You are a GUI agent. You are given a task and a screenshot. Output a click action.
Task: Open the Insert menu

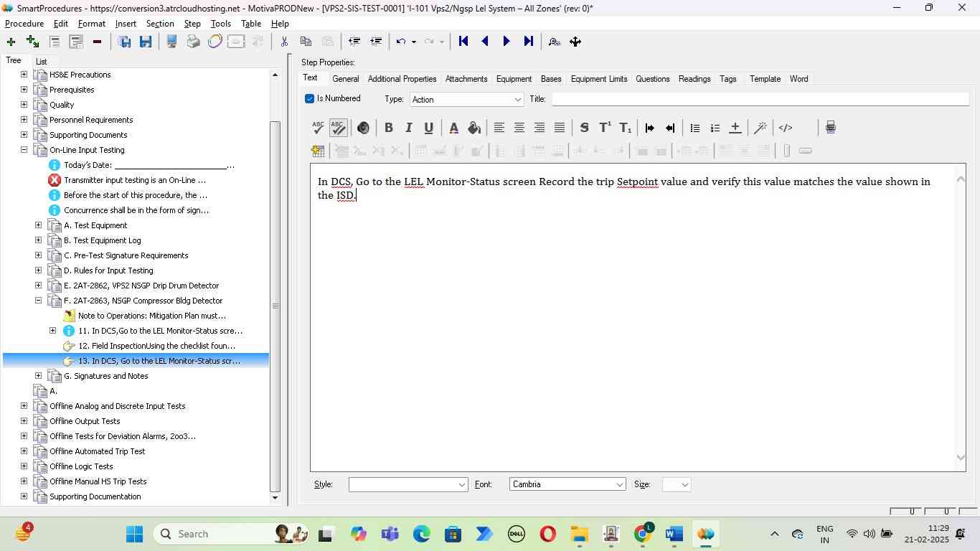tap(126, 24)
